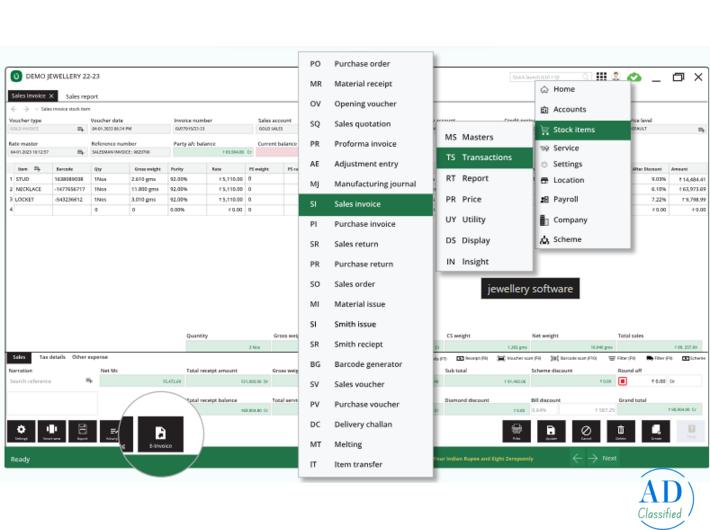Select Insight submenu item

point(485,261)
